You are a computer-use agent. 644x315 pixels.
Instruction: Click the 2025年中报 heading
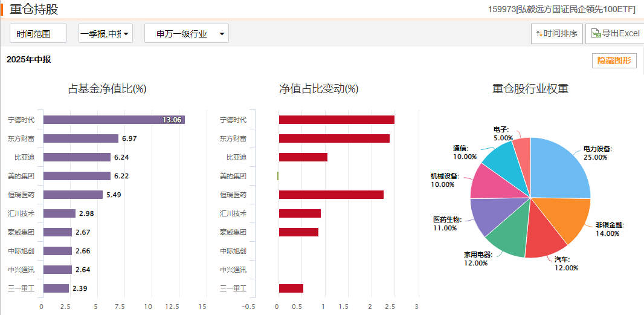tap(29, 60)
